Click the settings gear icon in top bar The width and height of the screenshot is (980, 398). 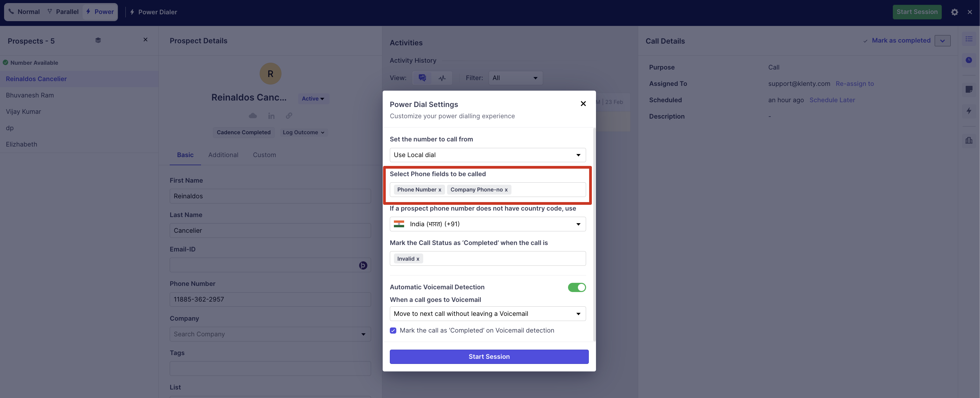tap(954, 12)
